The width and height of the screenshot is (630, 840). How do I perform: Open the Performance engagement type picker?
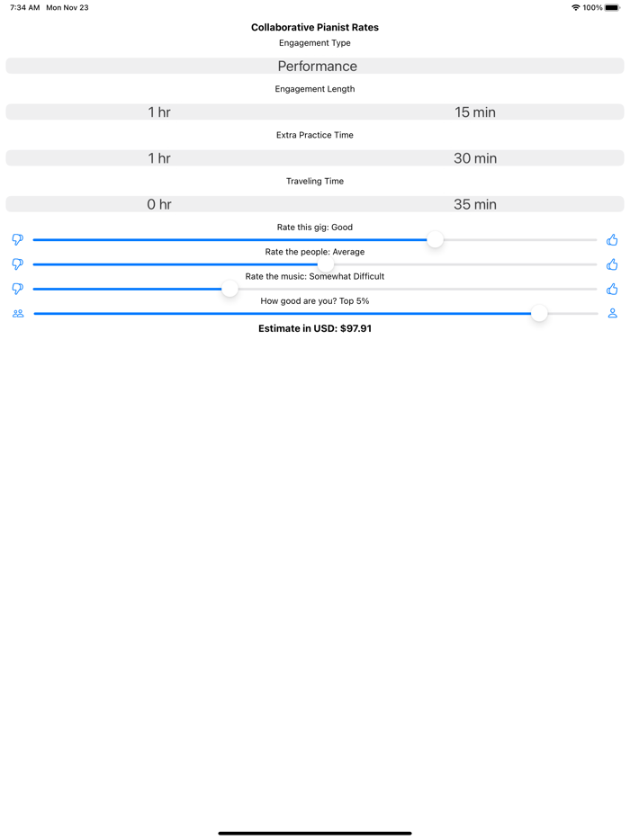(316, 67)
